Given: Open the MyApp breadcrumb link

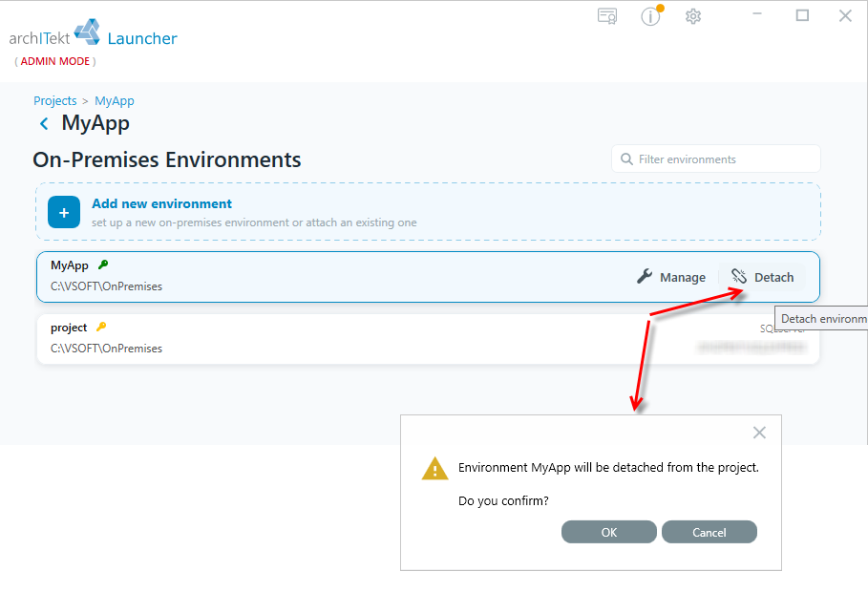Looking at the screenshot, I should [x=114, y=101].
